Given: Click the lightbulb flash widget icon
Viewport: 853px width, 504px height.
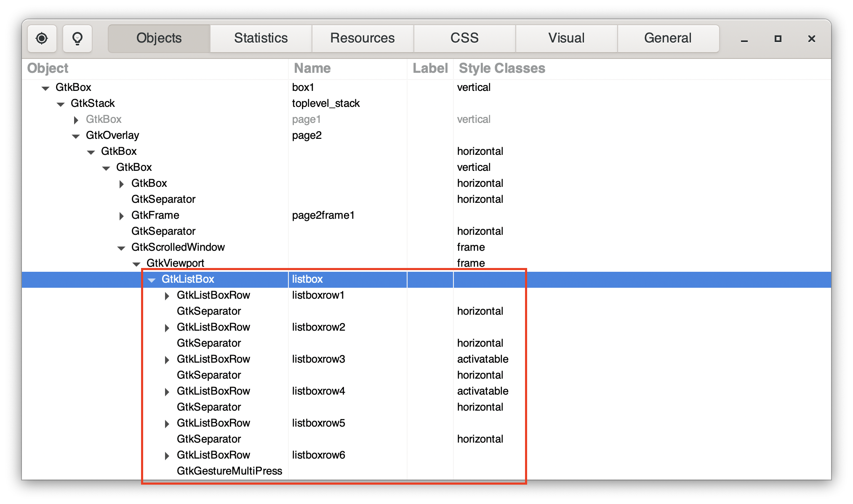Looking at the screenshot, I should (x=77, y=39).
